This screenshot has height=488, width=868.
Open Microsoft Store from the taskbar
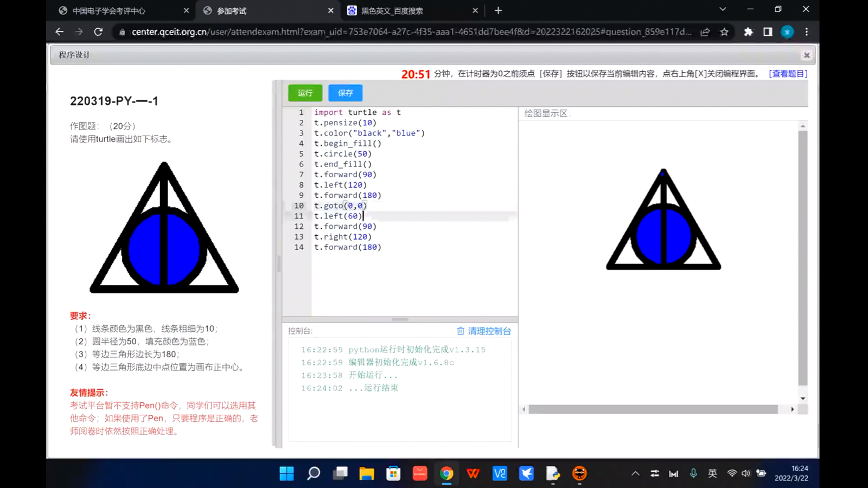pyautogui.click(x=393, y=473)
